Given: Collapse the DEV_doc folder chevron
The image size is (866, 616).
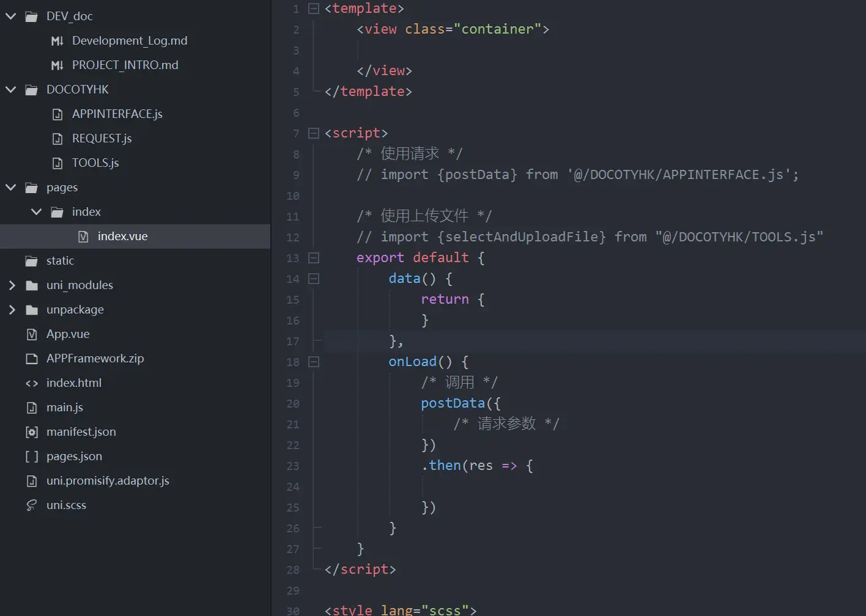Looking at the screenshot, I should tap(11, 16).
